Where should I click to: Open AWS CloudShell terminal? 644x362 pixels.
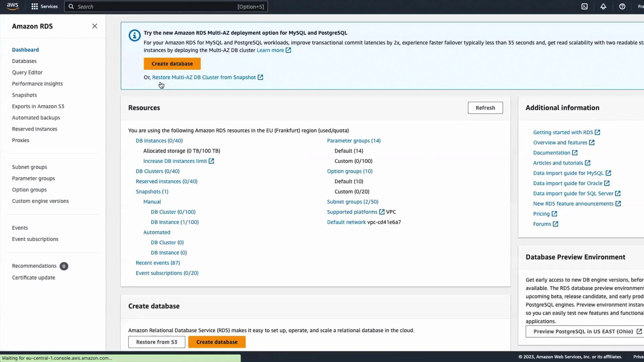[584, 6]
